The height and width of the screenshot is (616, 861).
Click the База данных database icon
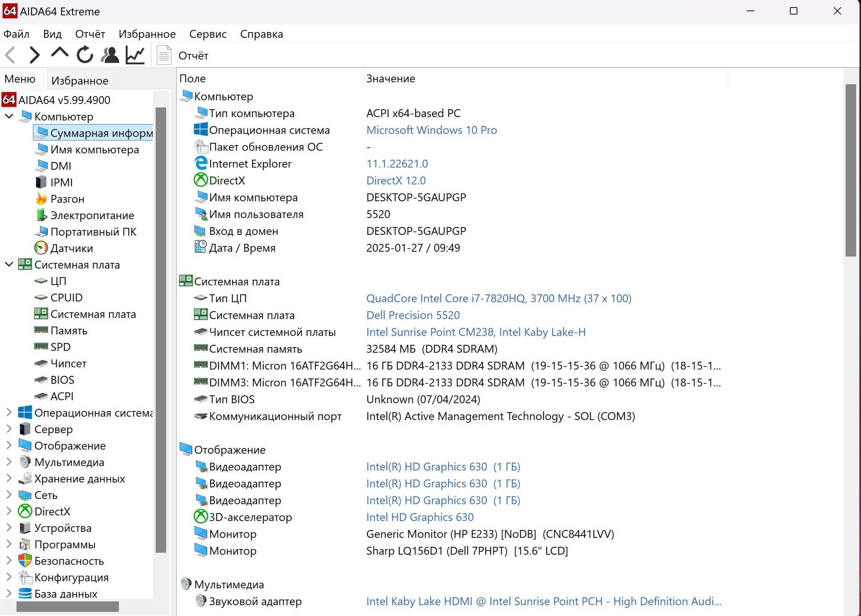coord(25,593)
